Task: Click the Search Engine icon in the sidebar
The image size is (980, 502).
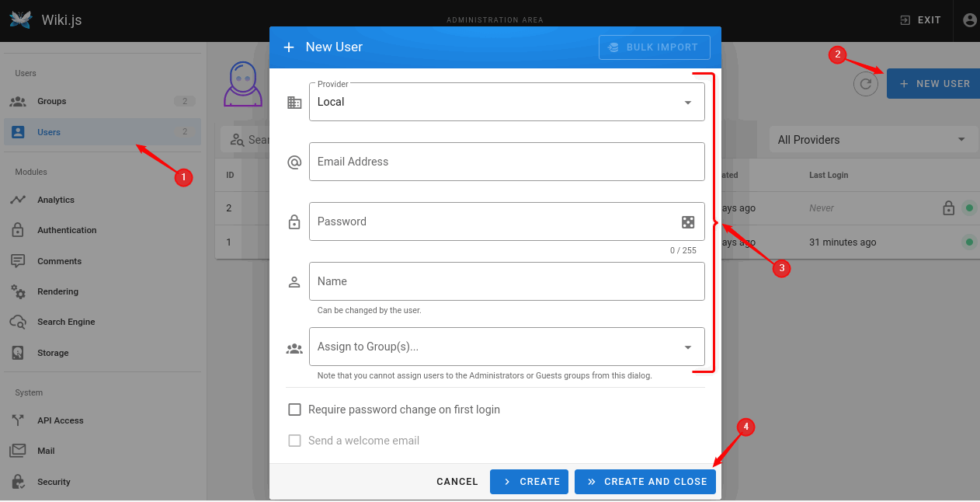Action: pyautogui.click(x=18, y=322)
